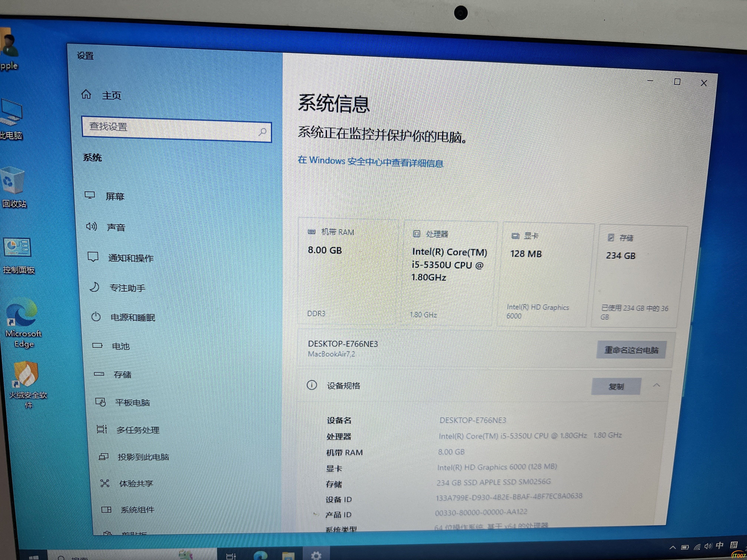Image resolution: width=747 pixels, height=560 pixels.
Task: Click the 专注助手 moon icon
Action: (x=94, y=287)
